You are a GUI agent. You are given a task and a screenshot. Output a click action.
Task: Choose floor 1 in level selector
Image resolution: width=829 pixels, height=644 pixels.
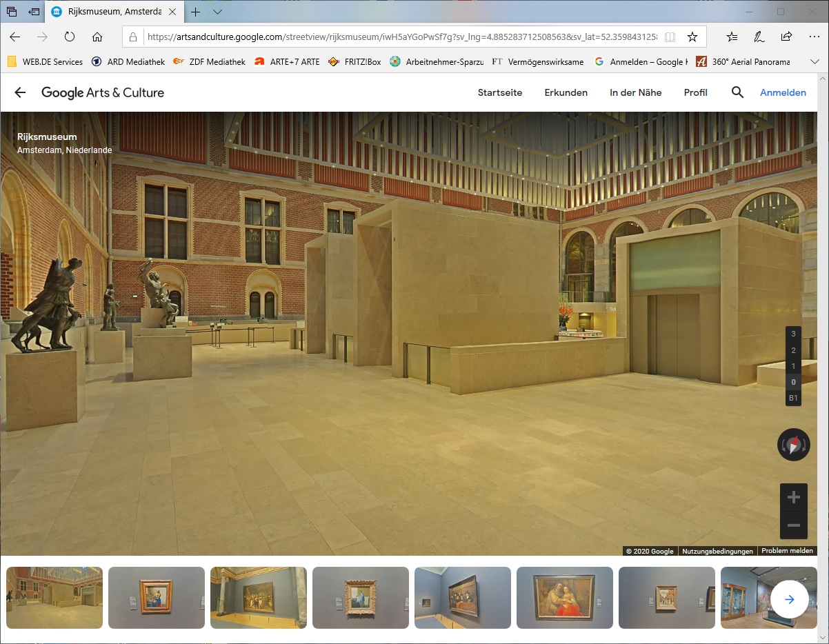click(x=793, y=366)
